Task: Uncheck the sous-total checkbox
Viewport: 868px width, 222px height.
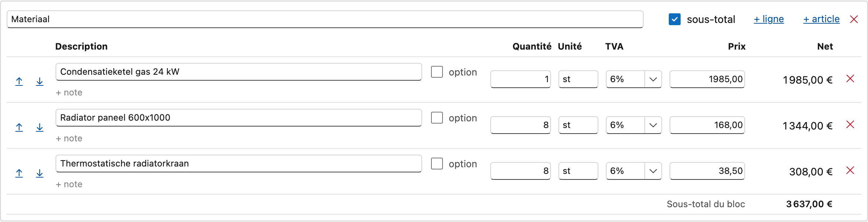Action: coord(675,19)
